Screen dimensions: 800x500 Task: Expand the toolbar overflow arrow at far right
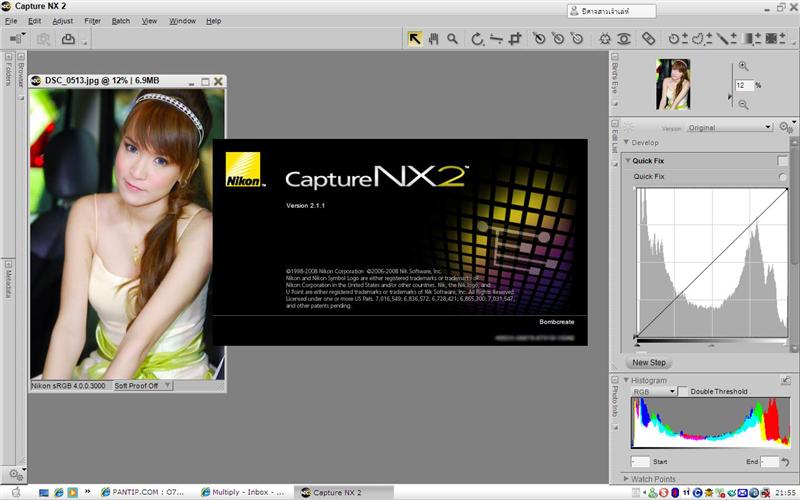tap(795, 43)
